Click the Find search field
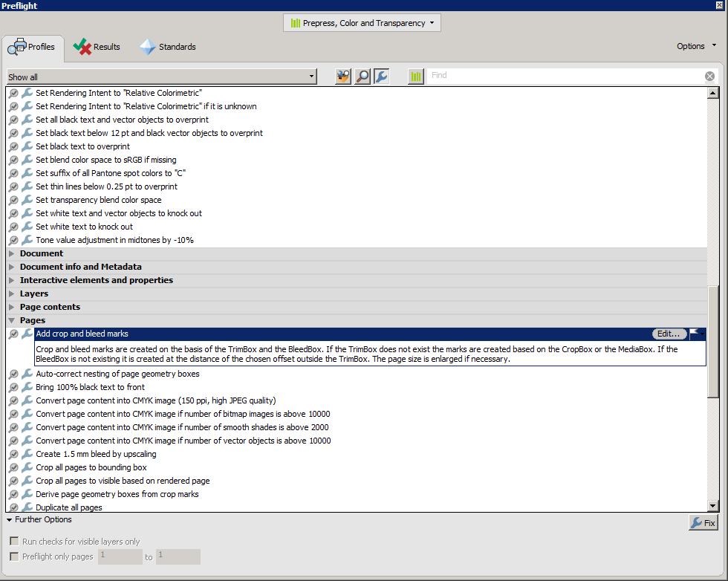 pos(565,76)
